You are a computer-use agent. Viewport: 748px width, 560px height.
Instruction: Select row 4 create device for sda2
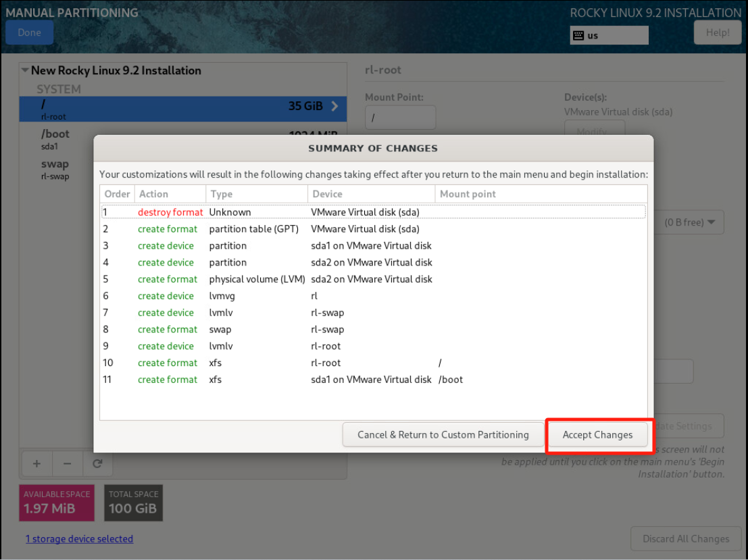(x=374, y=262)
